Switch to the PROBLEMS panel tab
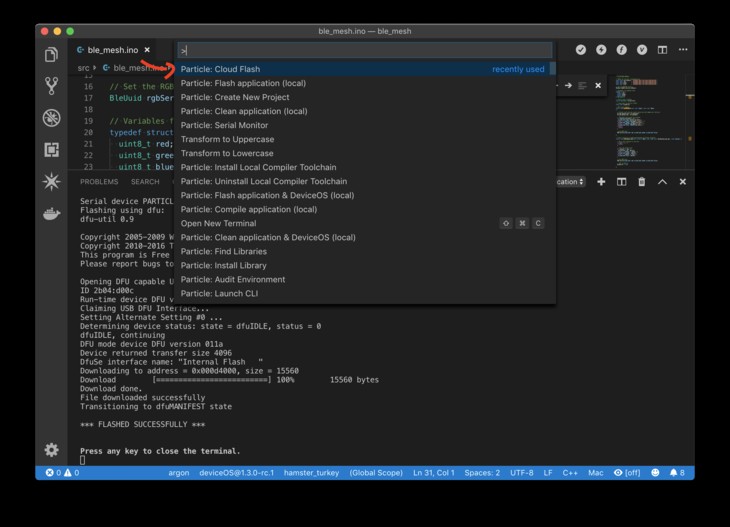This screenshot has height=527, width=730. tap(99, 182)
